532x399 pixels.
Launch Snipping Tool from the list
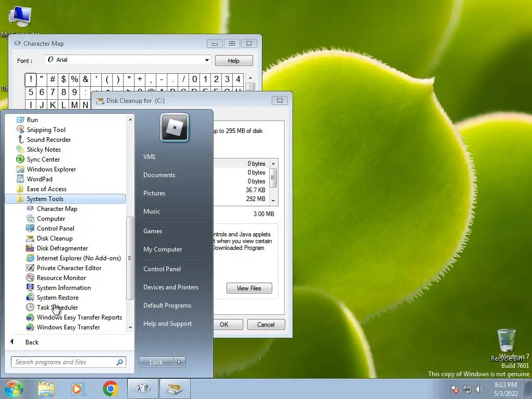46,129
